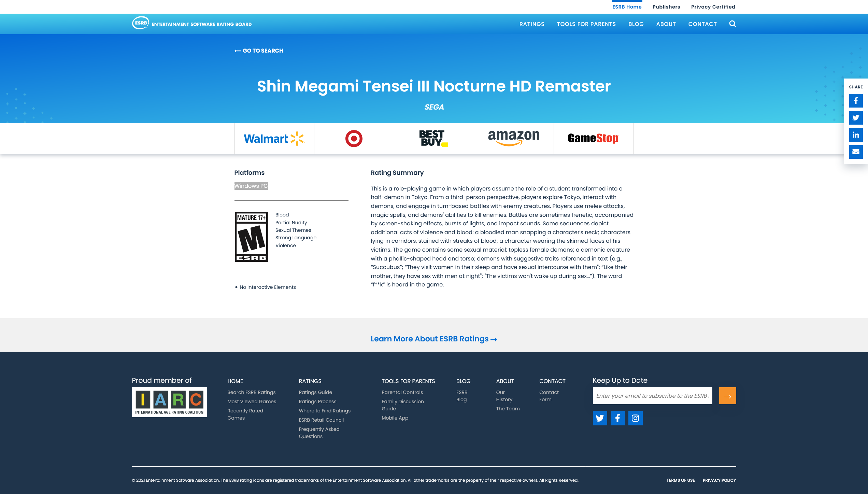868x494 pixels.
Task: Open the search magnifier icon
Action: (732, 24)
